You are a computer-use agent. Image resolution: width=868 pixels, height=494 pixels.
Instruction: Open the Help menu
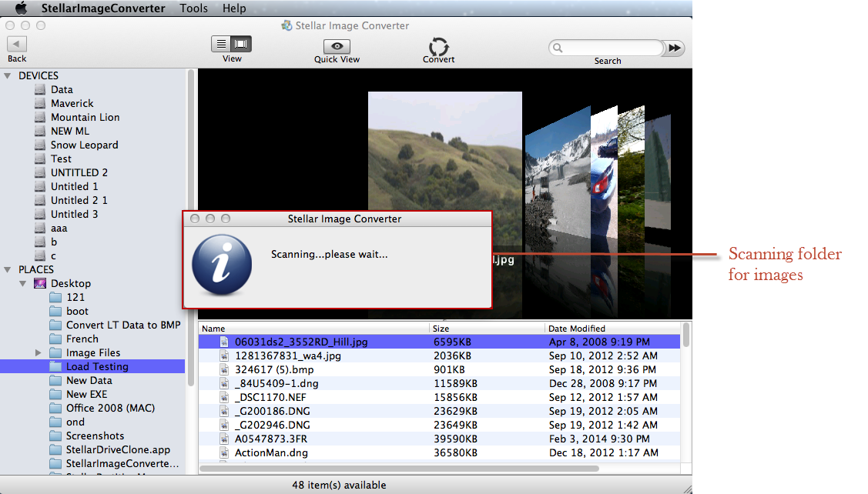pos(234,8)
